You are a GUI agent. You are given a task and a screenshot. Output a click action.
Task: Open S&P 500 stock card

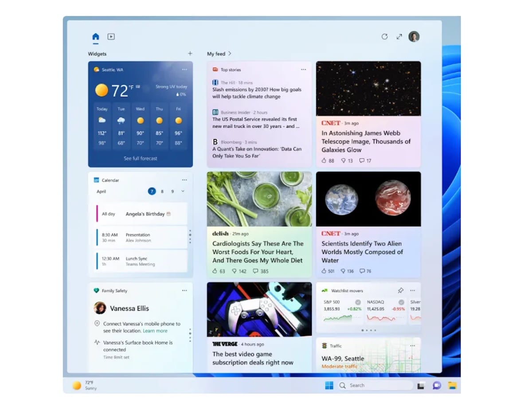click(343, 310)
